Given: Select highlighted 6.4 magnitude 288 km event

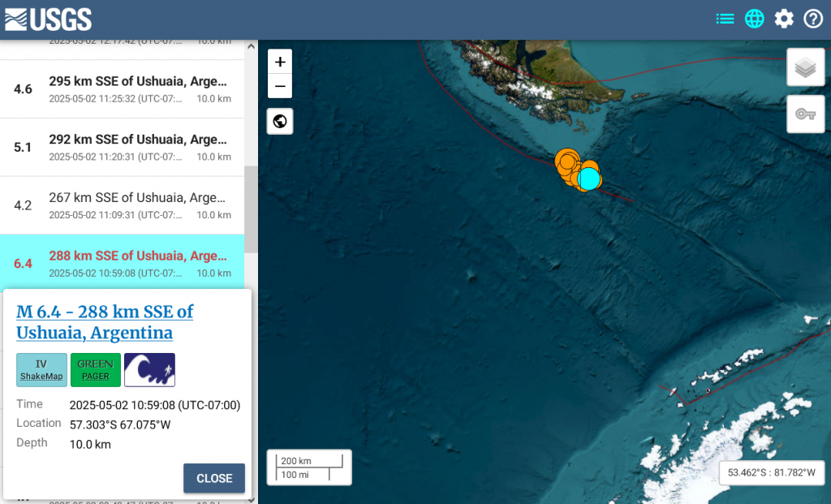Looking at the screenshot, I should click(122, 262).
